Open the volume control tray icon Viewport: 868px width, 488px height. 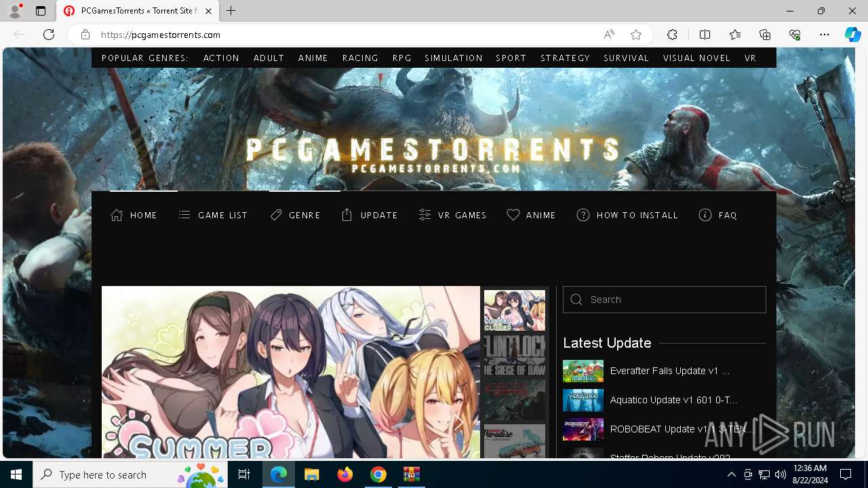pyautogui.click(x=780, y=474)
